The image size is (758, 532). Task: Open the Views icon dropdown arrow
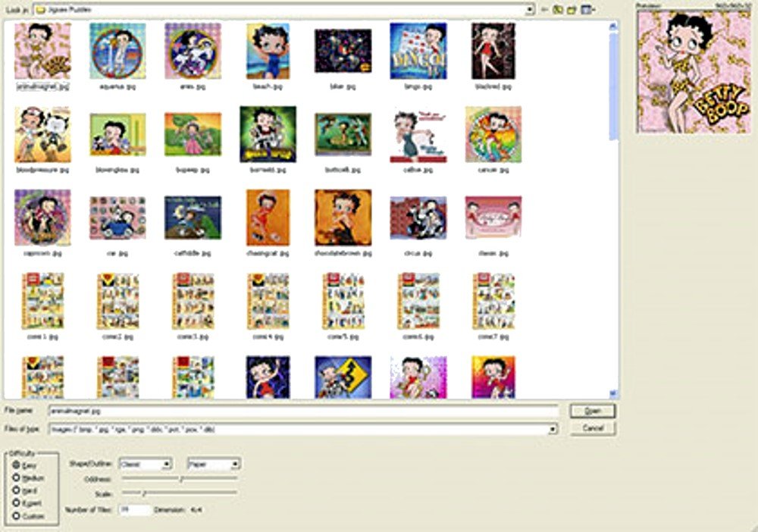click(x=595, y=10)
